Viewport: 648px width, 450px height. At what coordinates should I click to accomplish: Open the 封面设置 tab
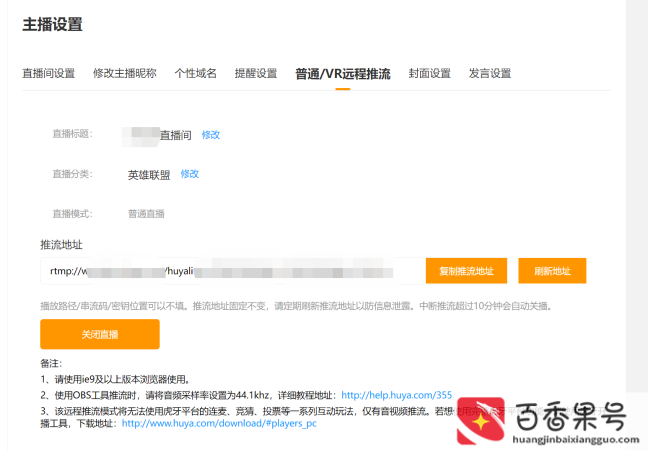pos(429,74)
